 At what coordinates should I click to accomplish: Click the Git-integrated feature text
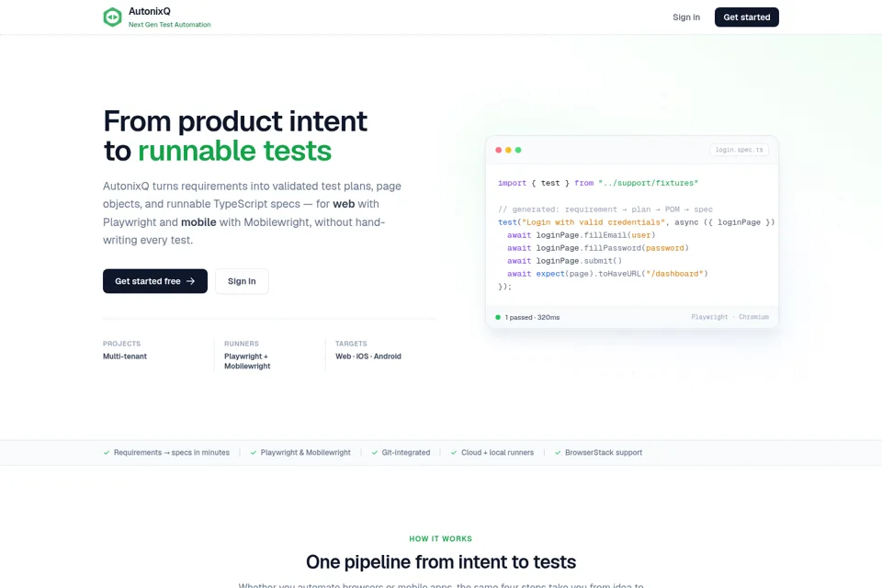tap(406, 453)
